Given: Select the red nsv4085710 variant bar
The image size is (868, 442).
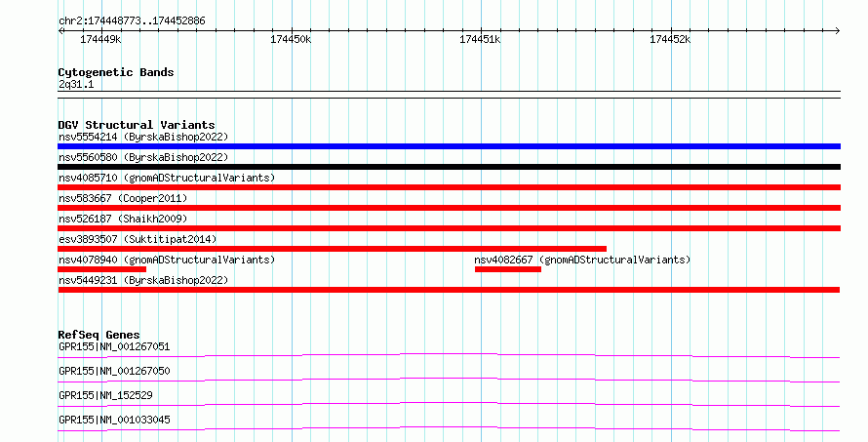Looking at the screenshot, I should point(449,187).
